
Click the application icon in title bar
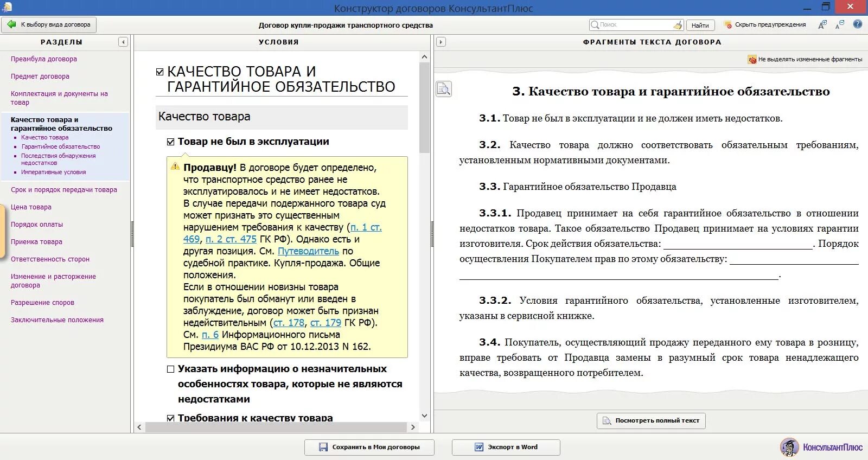[7, 7]
